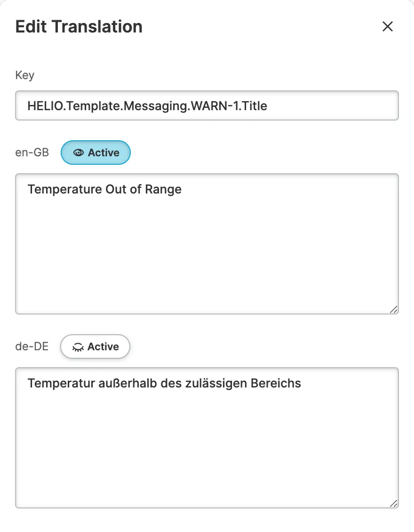This screenshot has width=414, height=532.
Task: Toggle the en-GB Active visibility pill
Action: pyautogui.click(x=96, y=153)
